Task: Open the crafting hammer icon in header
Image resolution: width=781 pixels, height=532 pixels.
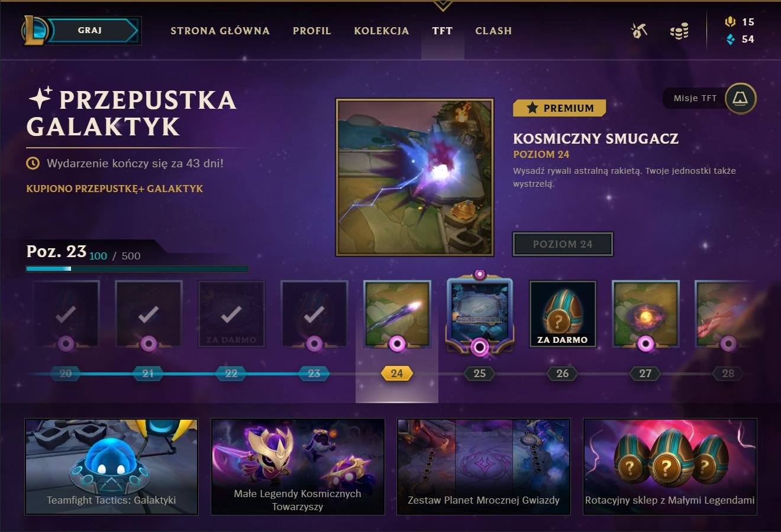Action: tap(638, 31)
